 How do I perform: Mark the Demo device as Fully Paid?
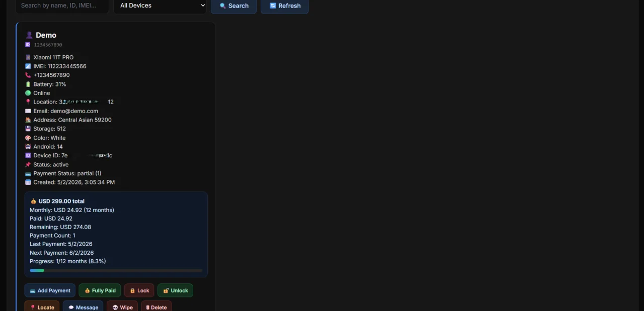coord(100,290)
